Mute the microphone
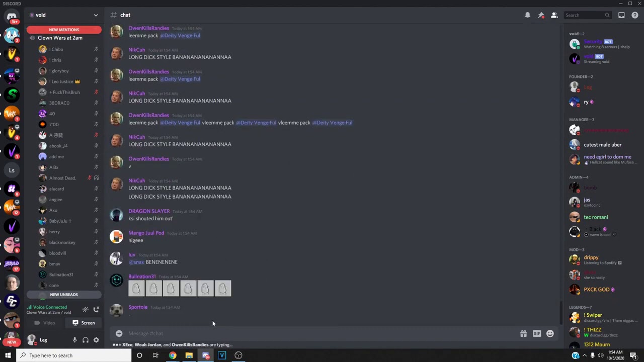The image size is (644, 362). pos(74,340)
